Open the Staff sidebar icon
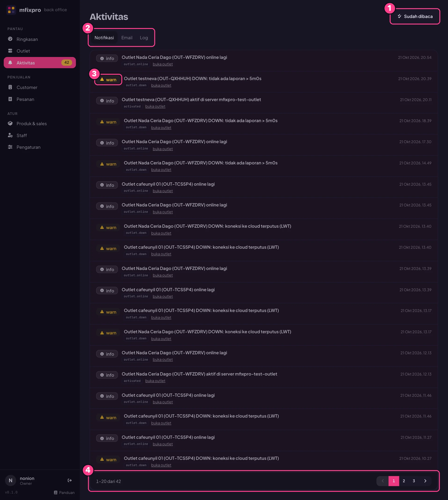Image resolution: width=448 pixels, height=500 pixels. (10, 135)
